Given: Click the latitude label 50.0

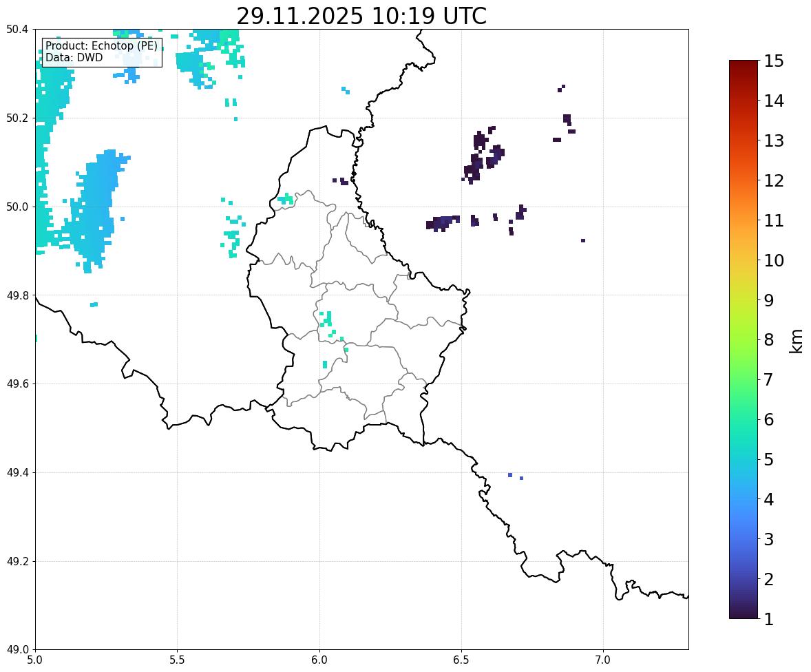Looking at the screenshot, I should 17,207.
